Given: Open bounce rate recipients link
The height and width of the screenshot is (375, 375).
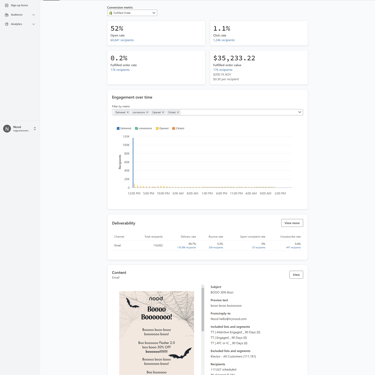Looking at the screenshot, I should point(216,248).
